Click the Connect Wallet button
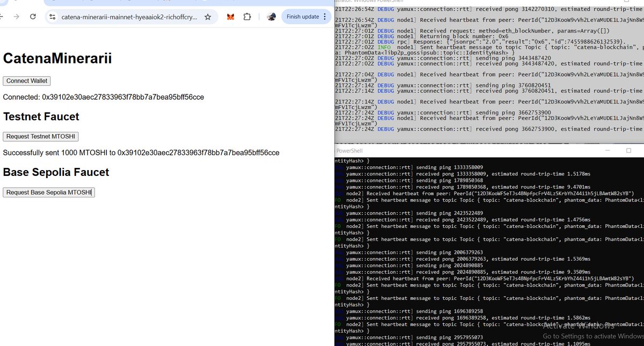644x346 pixels. point(27,81)
